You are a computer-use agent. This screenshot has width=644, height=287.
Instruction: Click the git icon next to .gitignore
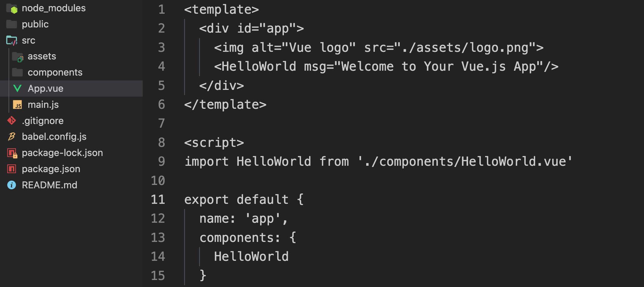[11, 120]
